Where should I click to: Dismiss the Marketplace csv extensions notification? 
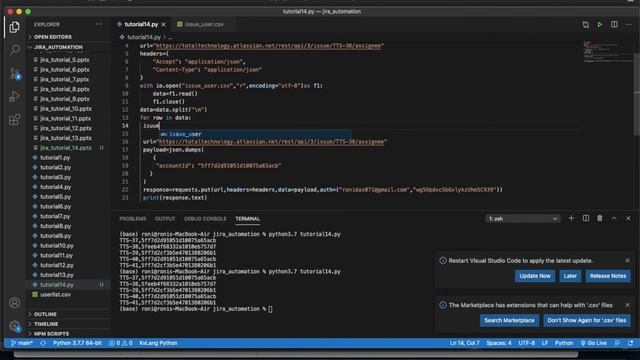[x=627, y=305]
